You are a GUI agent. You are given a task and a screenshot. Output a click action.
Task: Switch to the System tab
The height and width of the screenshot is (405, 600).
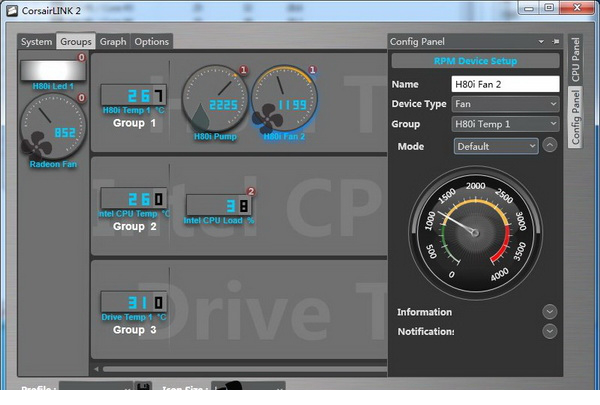36,42
